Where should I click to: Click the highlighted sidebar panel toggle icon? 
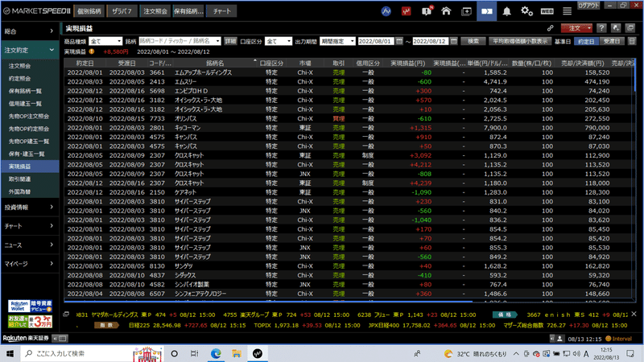pos(487,11)
